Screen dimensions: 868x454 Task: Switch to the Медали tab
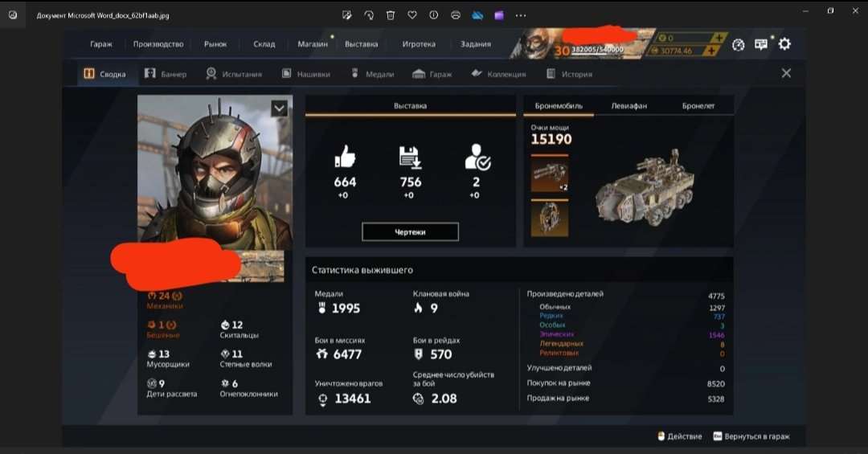click(373, 74)
